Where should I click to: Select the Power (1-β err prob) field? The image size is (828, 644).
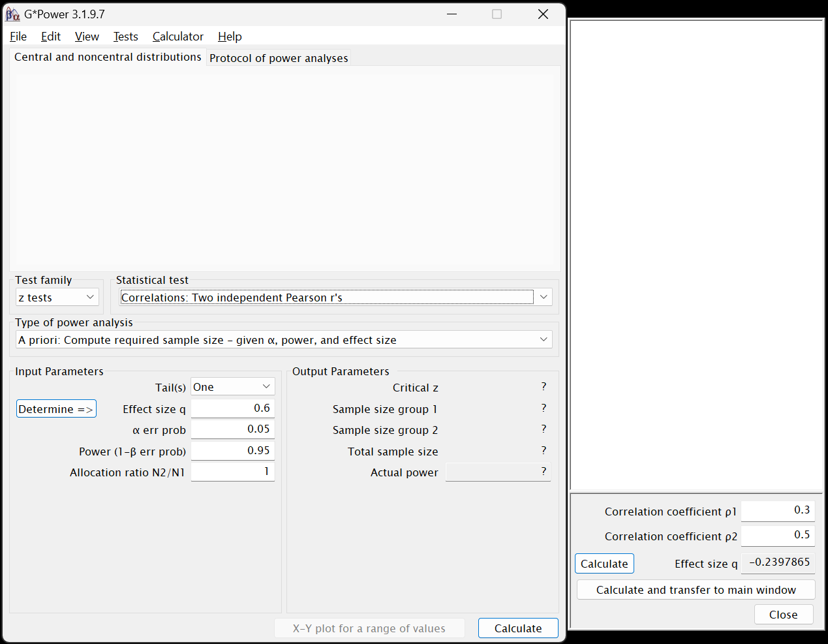coord(233,451)
